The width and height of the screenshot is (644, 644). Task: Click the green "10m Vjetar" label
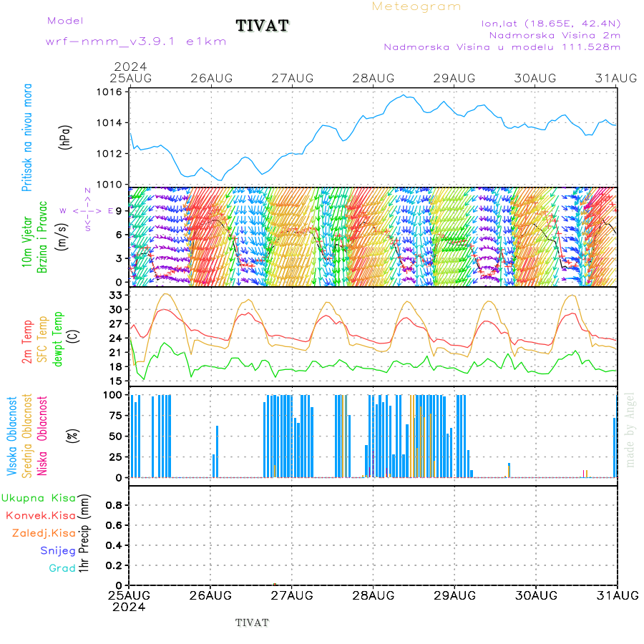tap(26, 242)
